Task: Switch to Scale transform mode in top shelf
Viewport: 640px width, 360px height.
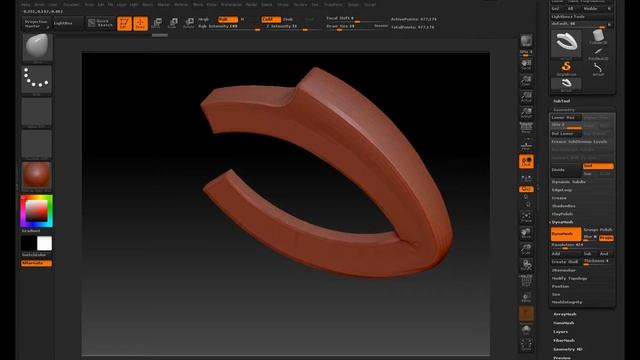Action: click(x=173, y=23)
